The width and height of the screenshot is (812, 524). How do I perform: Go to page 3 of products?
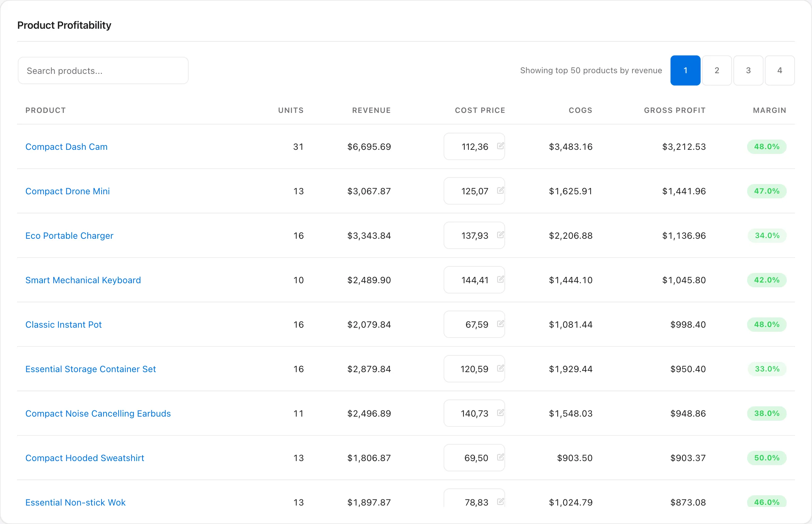748,70
